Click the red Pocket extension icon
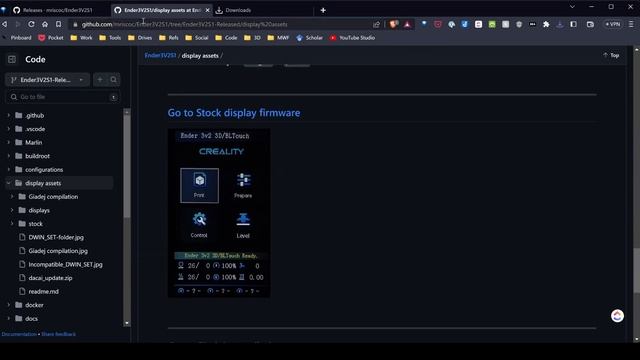 coord(438,24)
